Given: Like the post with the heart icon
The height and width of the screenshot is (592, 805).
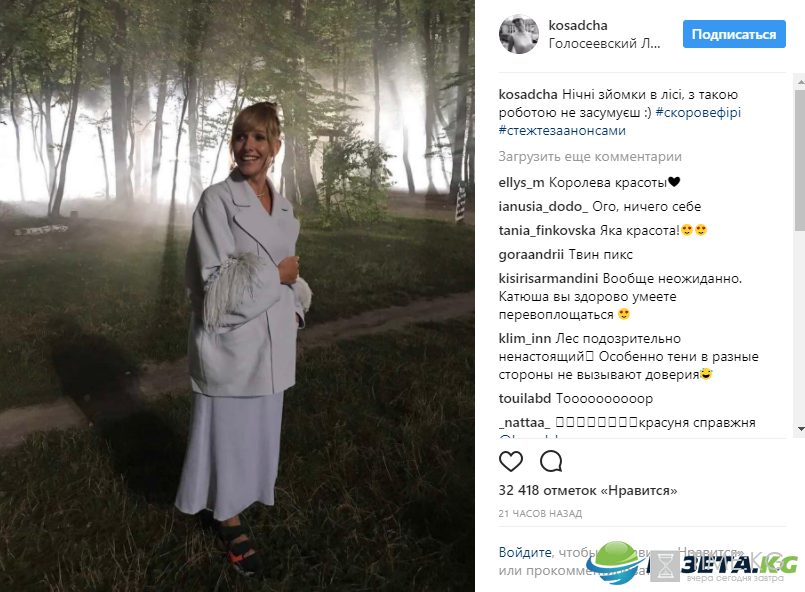Looking at the screenshot, I should (511, 461).
